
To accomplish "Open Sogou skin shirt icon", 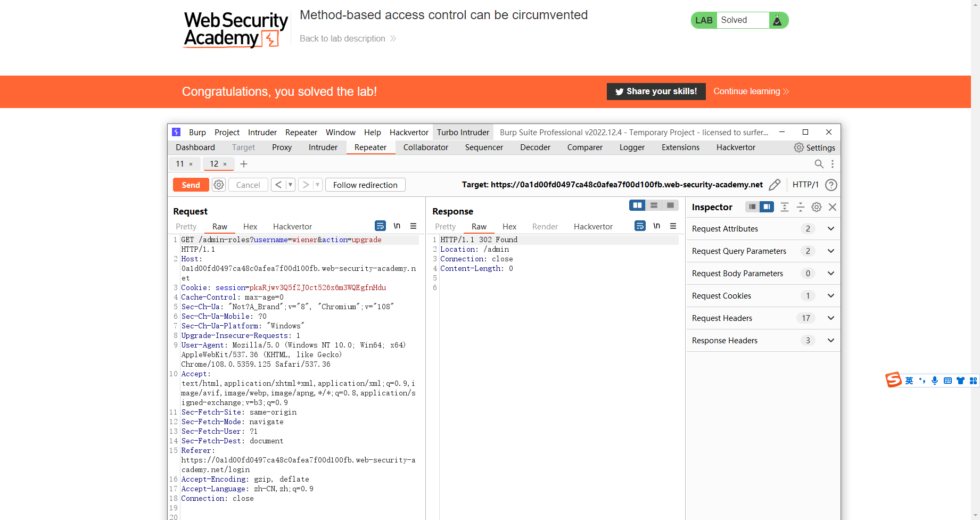I will pos(960,381).
